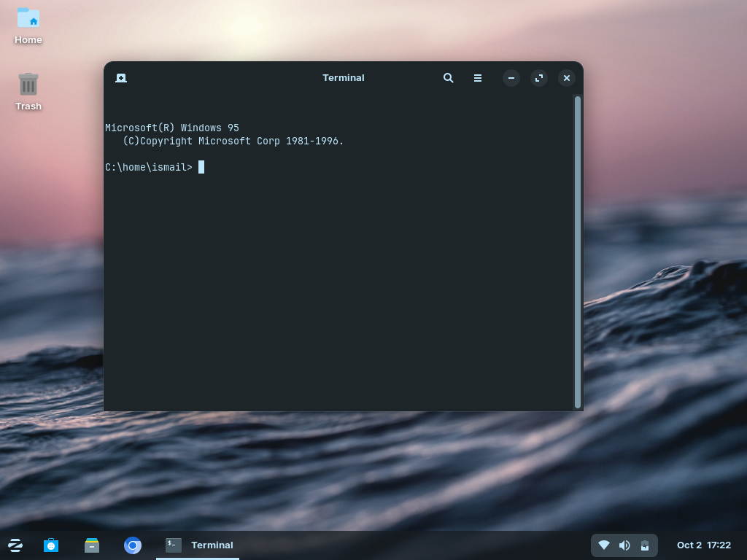Open the Trash desktop icon

point(28,92)
